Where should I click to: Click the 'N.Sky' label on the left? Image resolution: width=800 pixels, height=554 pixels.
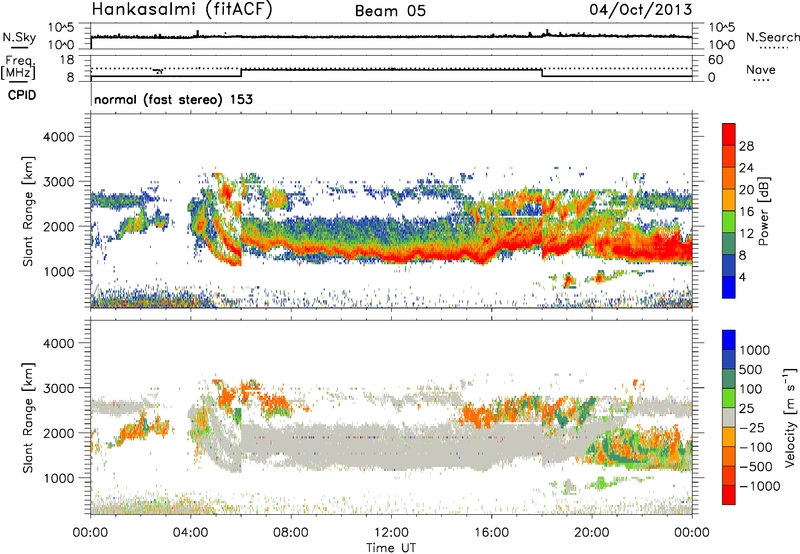19,37
